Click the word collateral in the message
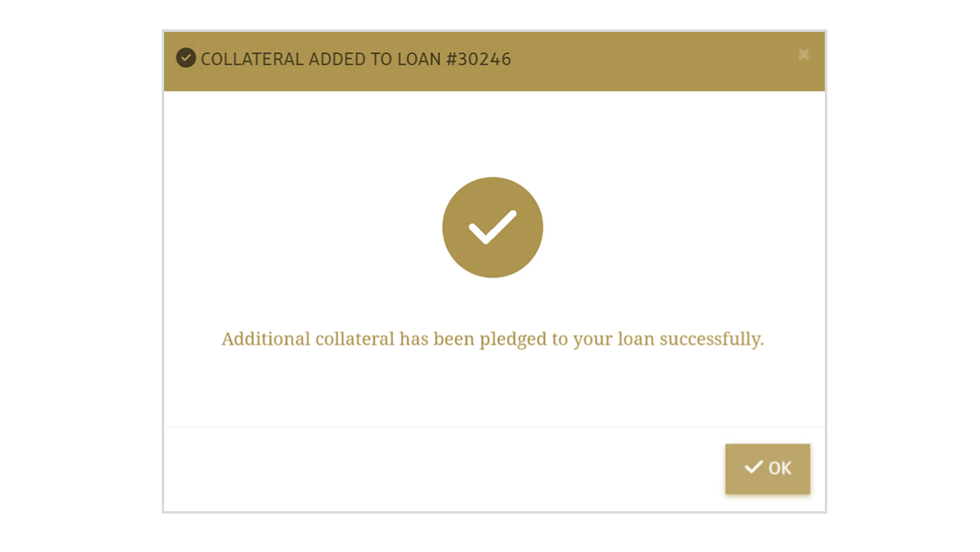This screenshot has height=552, width=980. coord(354,339)
